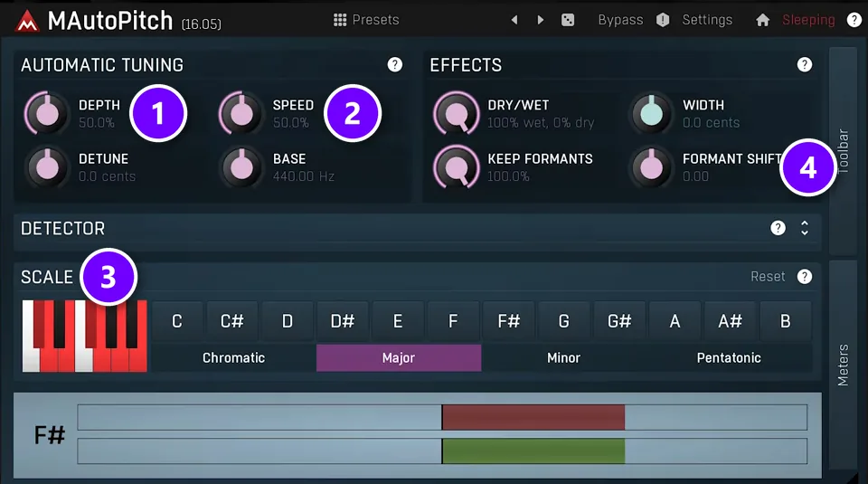Toggle note A in the scale
Screen dimensions: 868x484
pyautogui.click(x=675, y=321)
